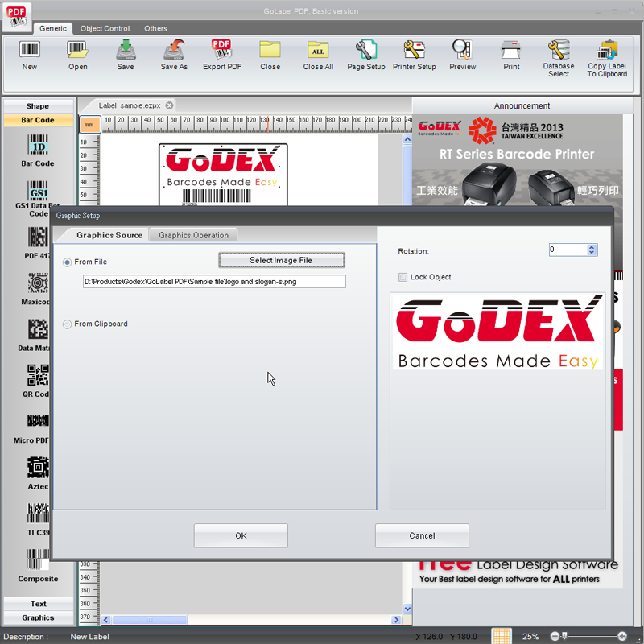Click the Export PDF toolbar icon
This screenshot has width=644, height=644.
tap(221, 49)
